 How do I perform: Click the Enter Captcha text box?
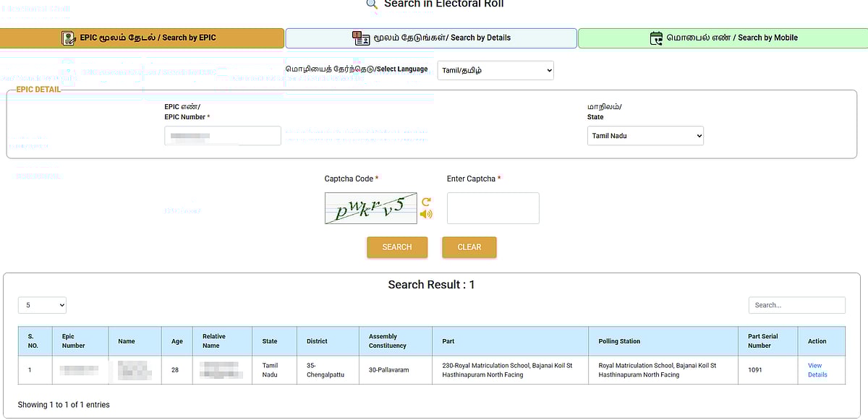[x=493, y=208]
